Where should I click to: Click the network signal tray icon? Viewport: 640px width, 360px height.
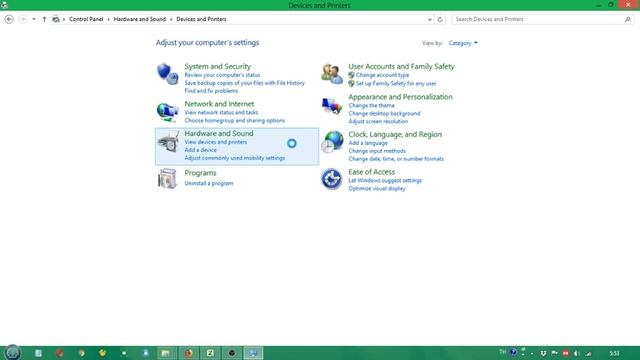click(589, 353)
